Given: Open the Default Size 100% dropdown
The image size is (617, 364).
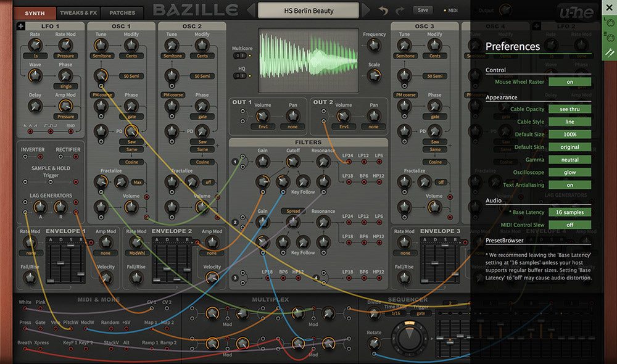Looking at the screenshot, I should tap(569, 134).
